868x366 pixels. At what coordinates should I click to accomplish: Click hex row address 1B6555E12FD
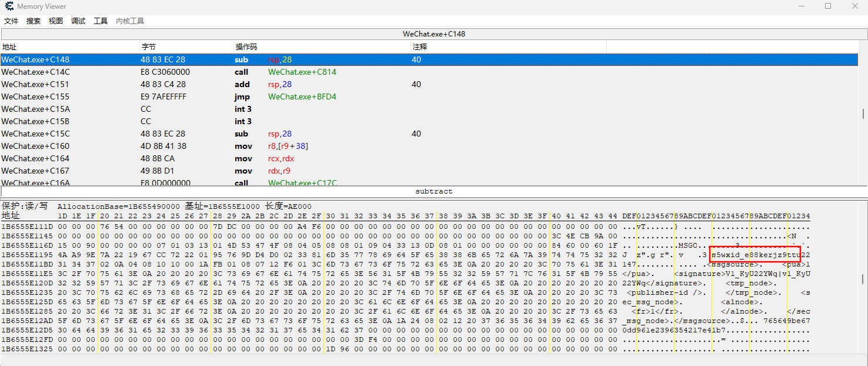click(27, 340)
